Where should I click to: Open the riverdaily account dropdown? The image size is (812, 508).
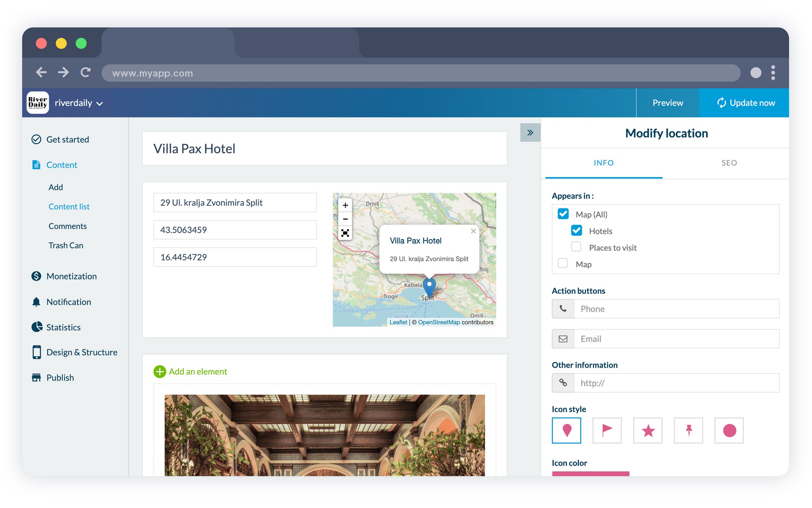click(x=79, y=103)
